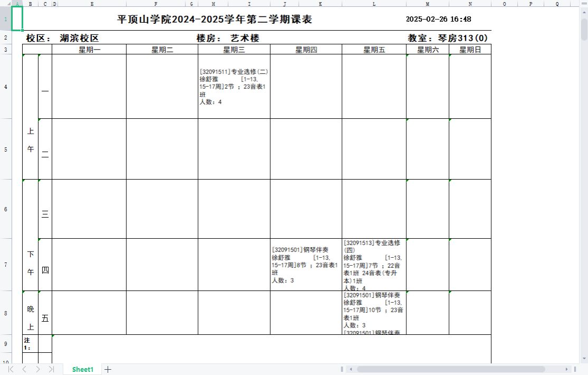Select column L header
Viewport: 588px width, 375px height.
tap(374, 4)
